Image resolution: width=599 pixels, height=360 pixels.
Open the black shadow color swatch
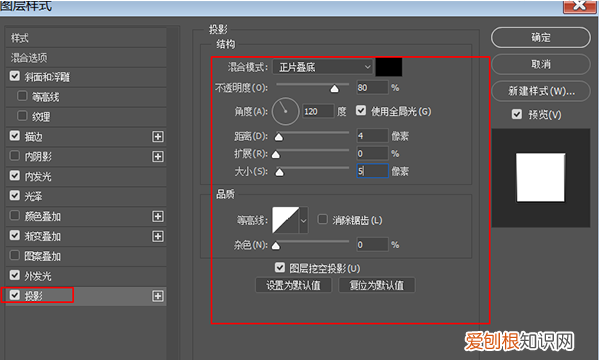(x=389, y=67)
